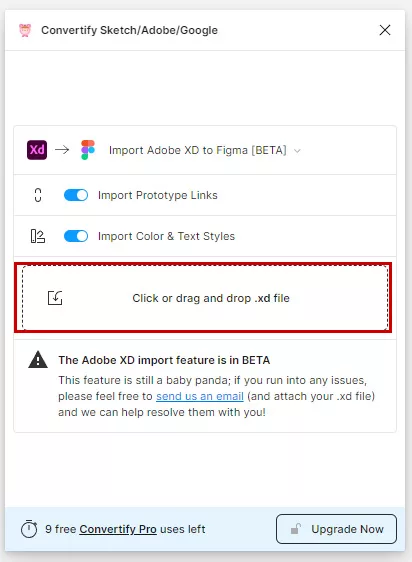Click the Adobe XD icon
Image resolution: width=412 pixels, height=562 pixels.
point(37,150)
